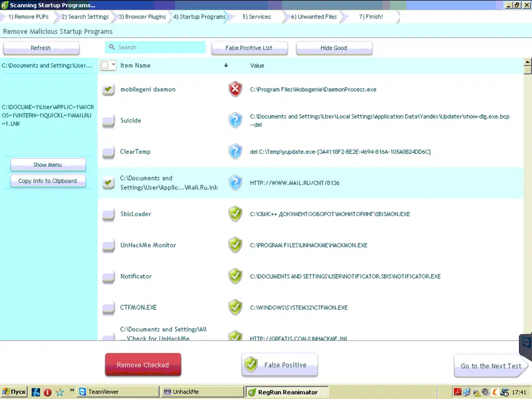
Task: Open the select-all checkbox dropdown arrow
Action: tap(113, 65)
